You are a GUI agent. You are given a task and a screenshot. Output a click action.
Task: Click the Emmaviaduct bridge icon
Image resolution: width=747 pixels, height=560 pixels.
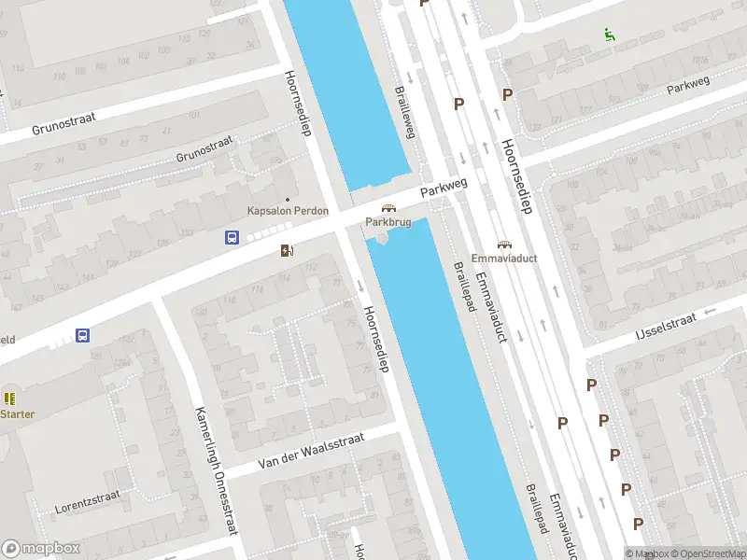tap(504, 245)
